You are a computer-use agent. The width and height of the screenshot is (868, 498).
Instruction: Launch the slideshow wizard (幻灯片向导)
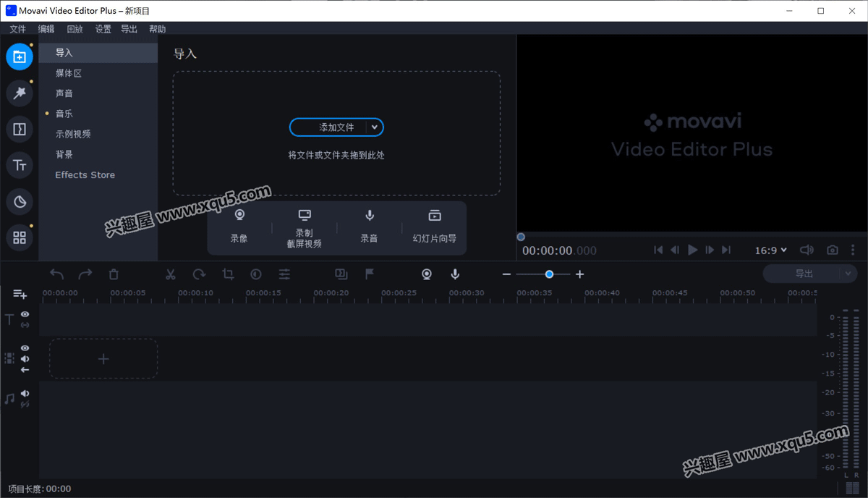435,227
